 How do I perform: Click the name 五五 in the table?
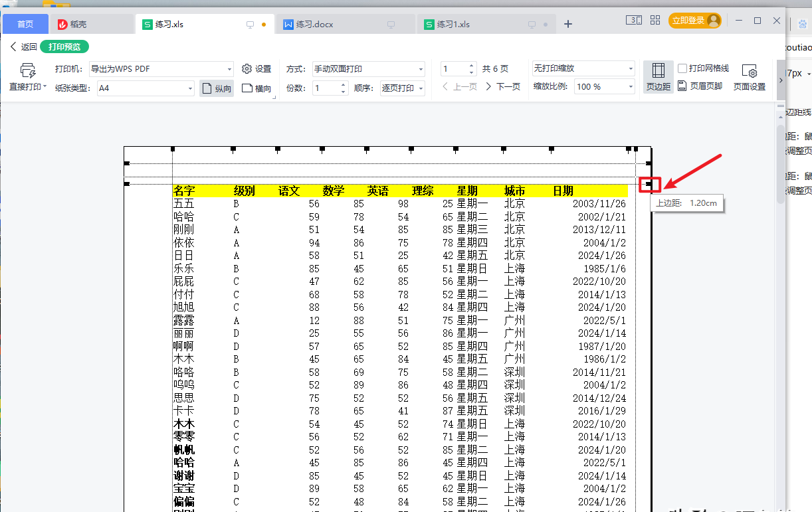184,204
